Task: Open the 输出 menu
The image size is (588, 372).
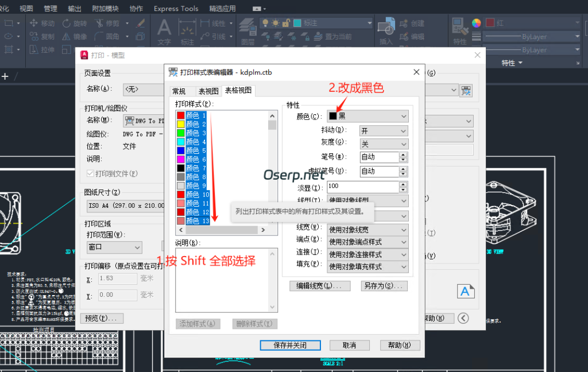Action: [x=74, y=7]
